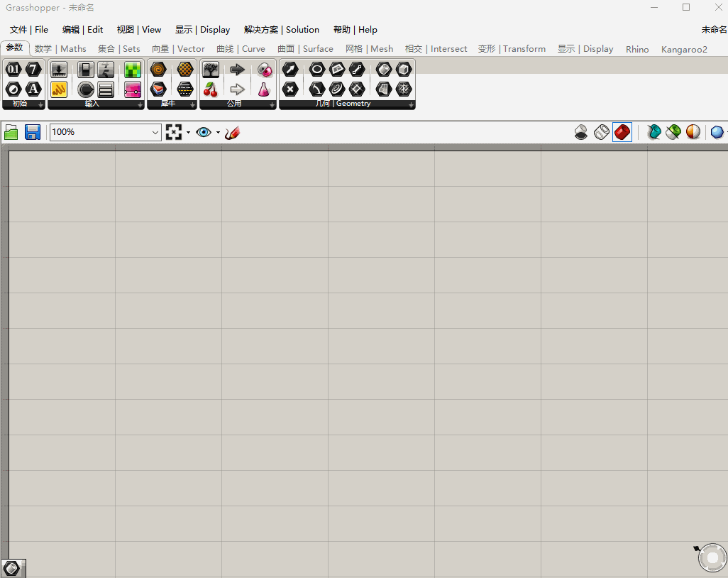Select the Vector arrow geometry parameter

coord(290,70)
